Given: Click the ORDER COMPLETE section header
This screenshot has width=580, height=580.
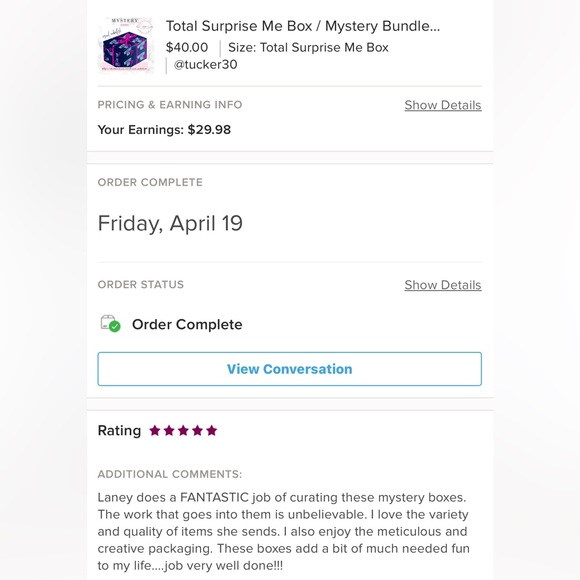Looking at the screenshot, I should tap(150, 182).
